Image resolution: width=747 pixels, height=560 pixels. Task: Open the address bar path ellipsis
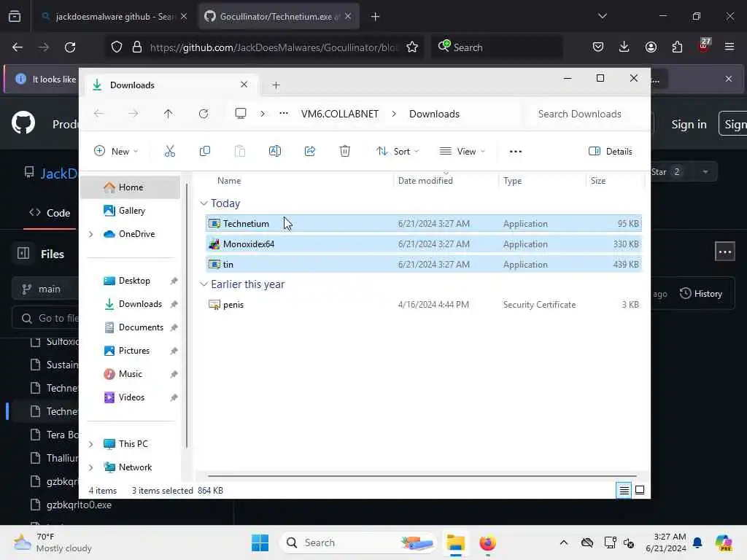click(x=284, y=113)
